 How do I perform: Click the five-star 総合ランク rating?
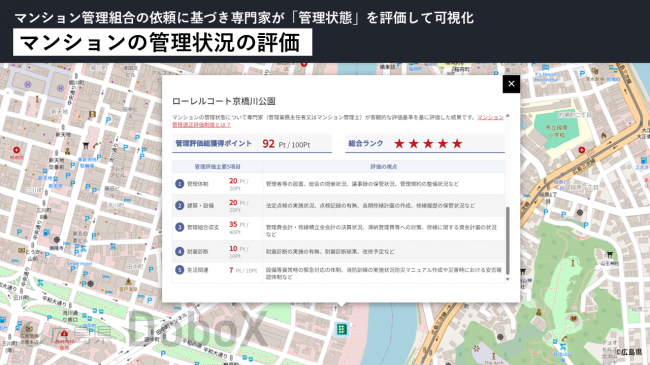(428, 144)
